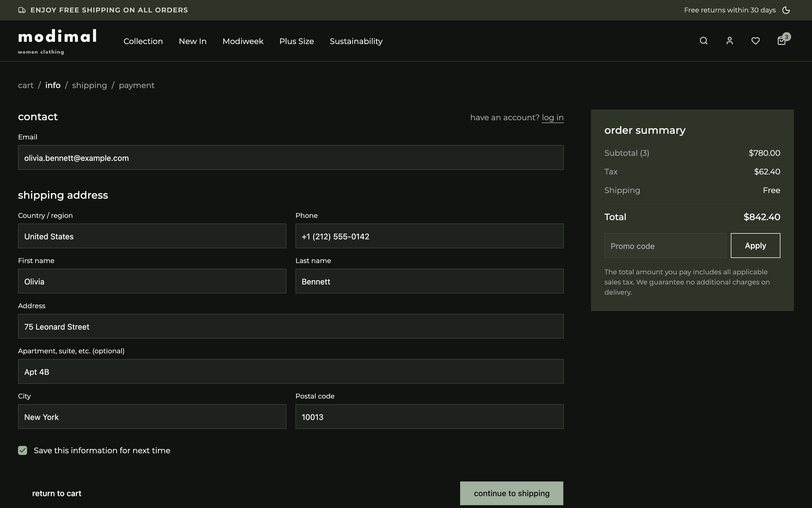Focus the Email input field

(291, 157)
